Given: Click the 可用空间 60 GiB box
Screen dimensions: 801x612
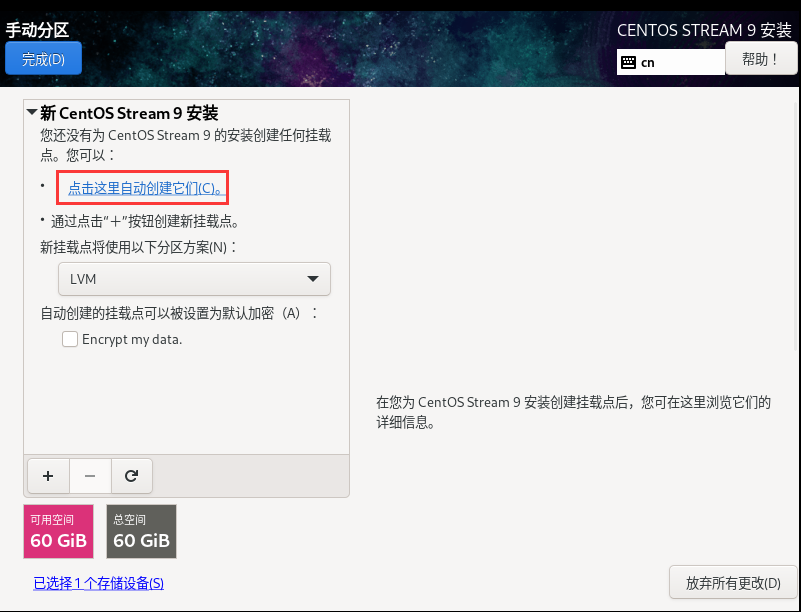Looking at the screenshot, I should coord(58,531).
